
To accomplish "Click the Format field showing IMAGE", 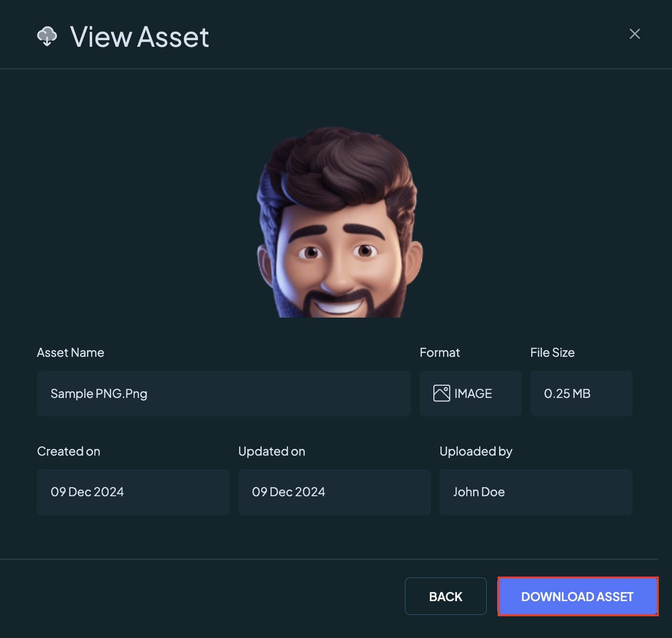I will [471, 393].
